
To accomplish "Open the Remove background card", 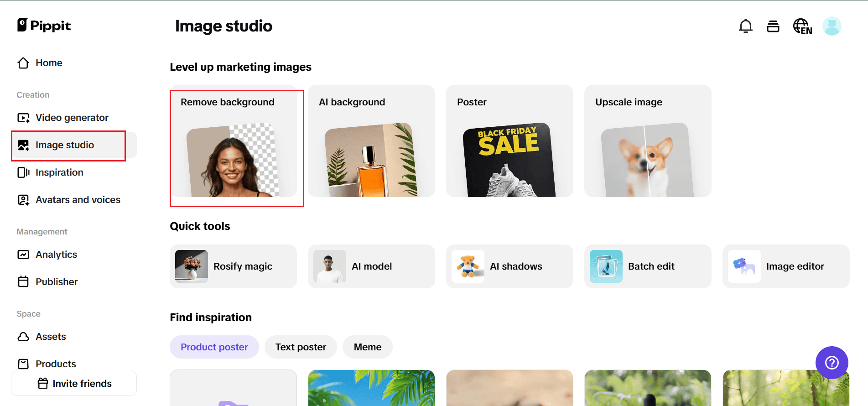I will [x=234, y=141].
